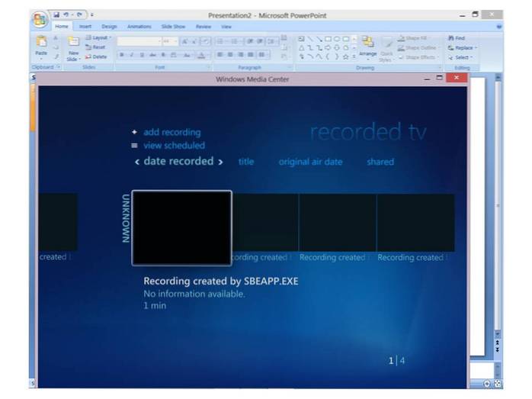Open the Layout dropdown in Slides group
The width and height of the screenshot is (532, 399).
[98, 37]
